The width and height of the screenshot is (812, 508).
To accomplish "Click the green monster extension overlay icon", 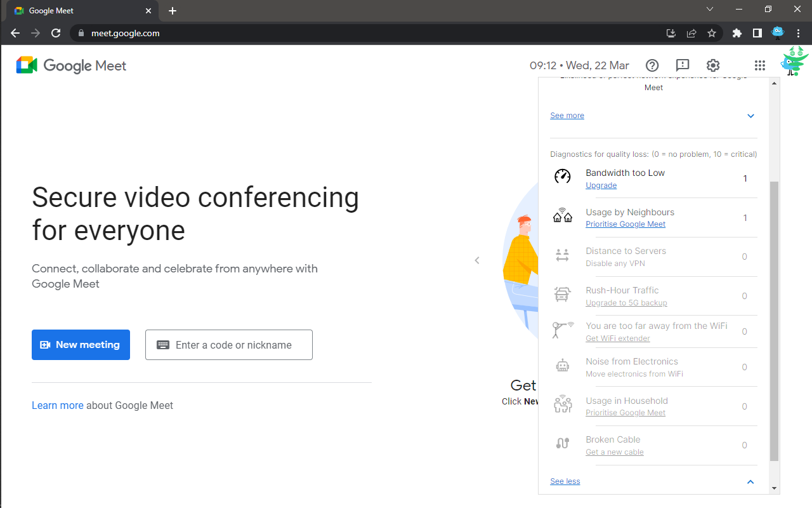I will coord(794,61).
